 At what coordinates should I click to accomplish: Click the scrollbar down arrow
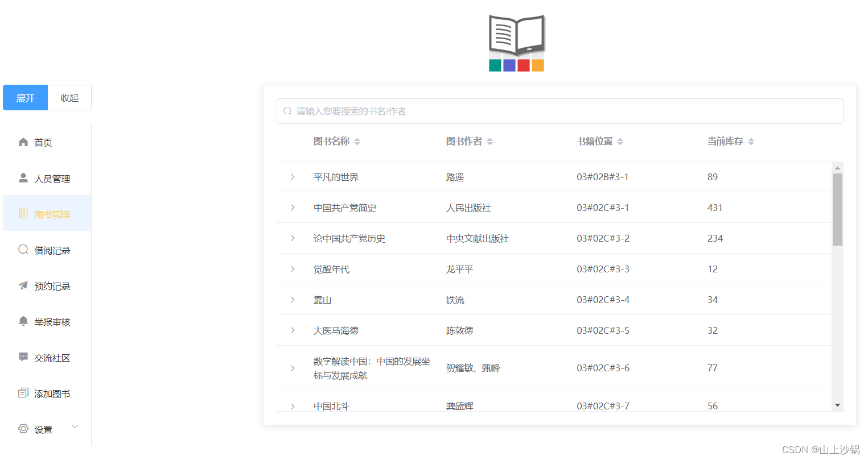[837, 405]
